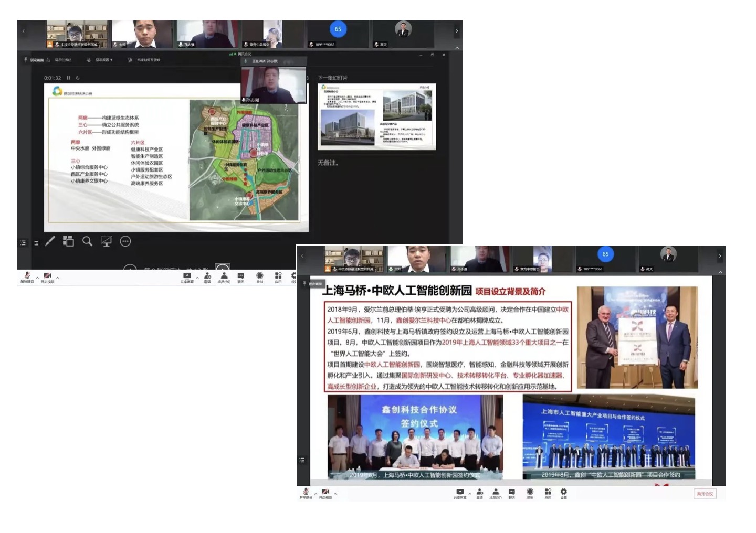Select the 189****9065 participant tile in top window
The width and height of the screenshot is (756, 533).
(x=338, y=34)
